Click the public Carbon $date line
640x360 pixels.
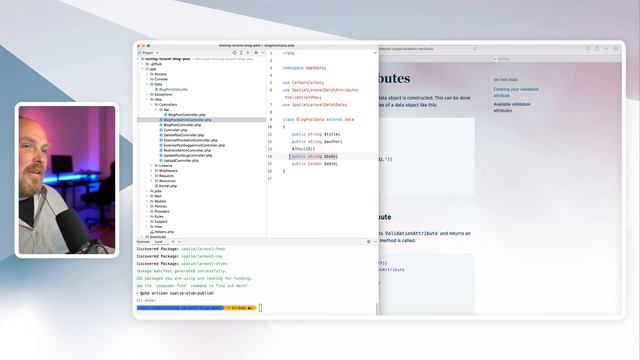[x=315, y=164]
